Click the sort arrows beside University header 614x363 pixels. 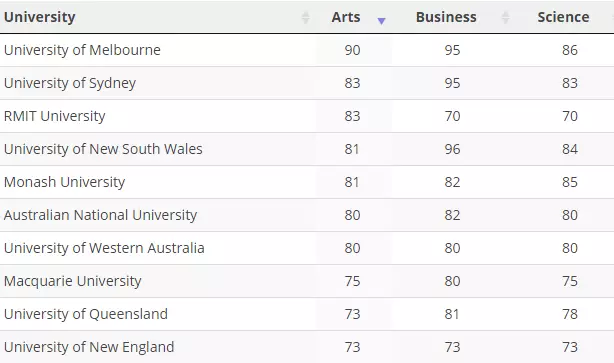(x=306, y=18)
